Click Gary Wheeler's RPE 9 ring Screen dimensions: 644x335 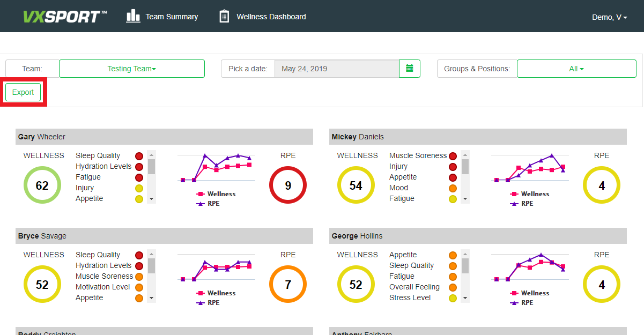[x=288, y=185]
